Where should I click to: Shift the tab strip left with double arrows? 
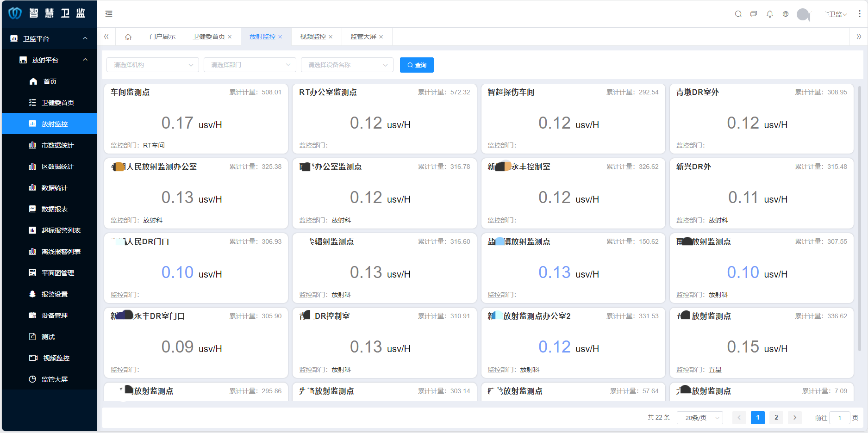106,37
